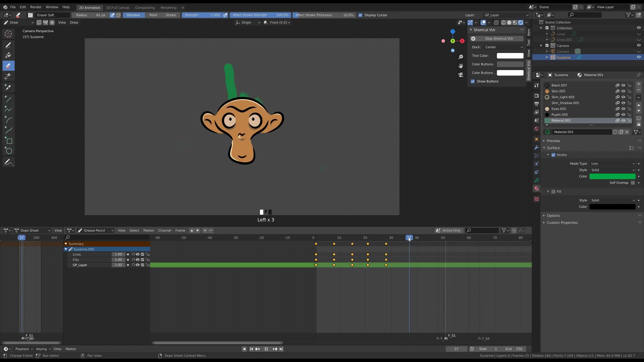The width and height of the screenshot is (644, 362).
Task: Open the Mode Type Line dropdown
Action: pyautogui.click(x=613, y=164)
